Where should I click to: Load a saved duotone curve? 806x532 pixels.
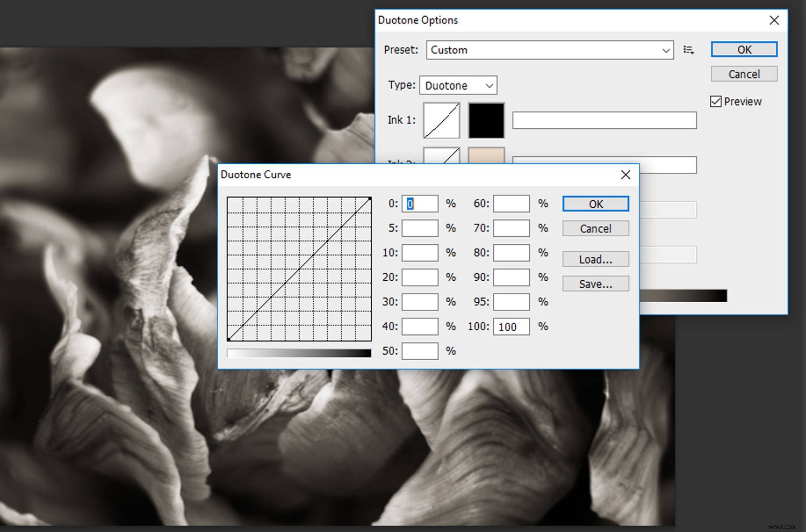pyautogui.click(x=595, y=259)
